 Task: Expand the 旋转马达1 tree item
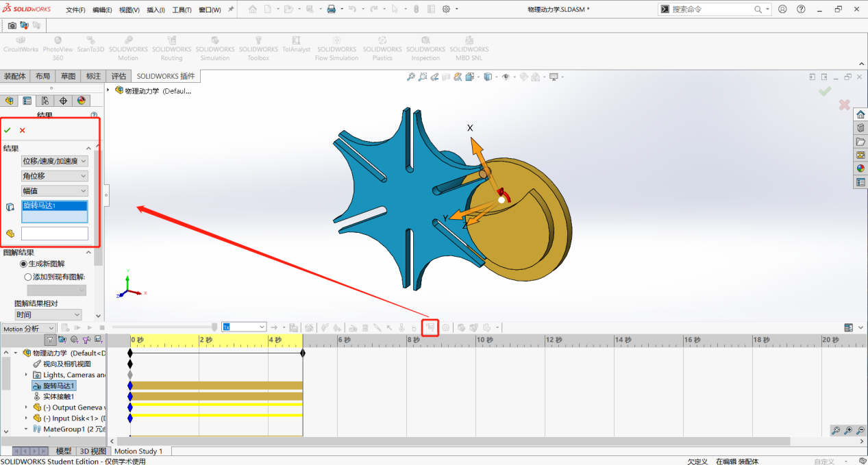(53, 386)
